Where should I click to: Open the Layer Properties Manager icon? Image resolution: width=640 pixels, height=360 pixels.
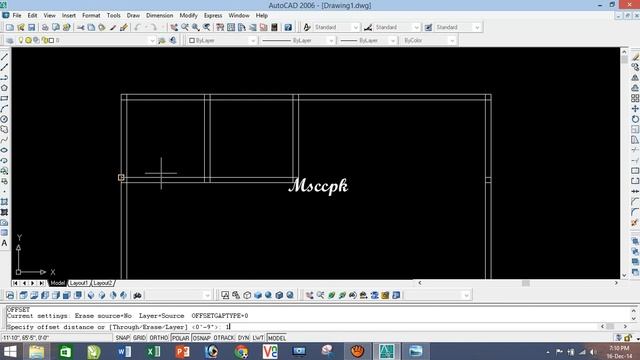point(10,40)
